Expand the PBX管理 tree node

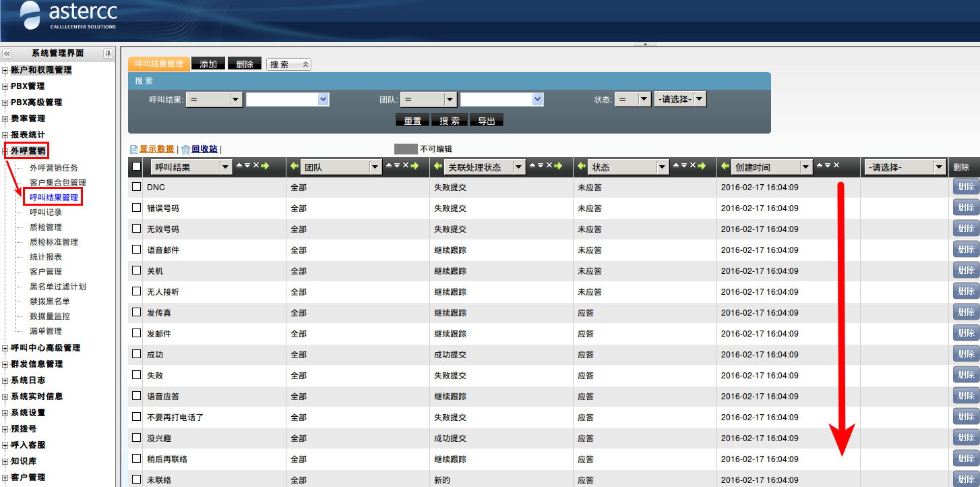5,86
